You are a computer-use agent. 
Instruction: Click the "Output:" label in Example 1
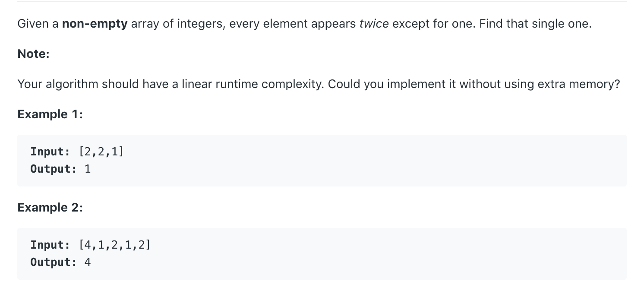coord(54,169)
